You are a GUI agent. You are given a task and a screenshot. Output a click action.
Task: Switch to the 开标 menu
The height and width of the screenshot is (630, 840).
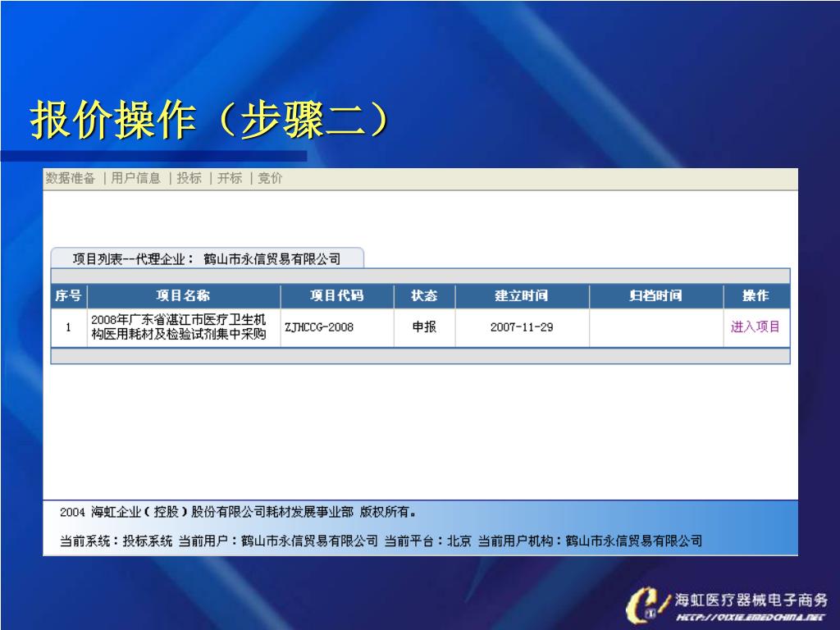click(230, 178)
